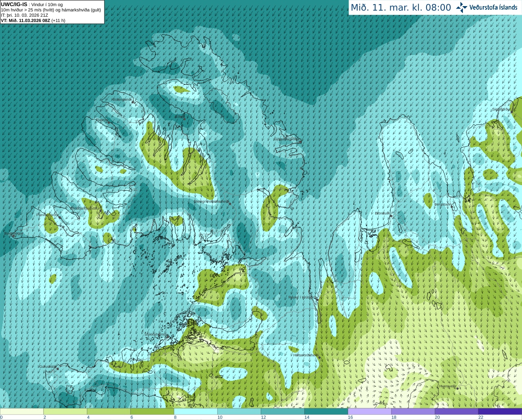Image resolution: width=522 pixels, height=420 pixels.
Task: Click the Vindur í 10m og title text
Action: coord(47,4)
